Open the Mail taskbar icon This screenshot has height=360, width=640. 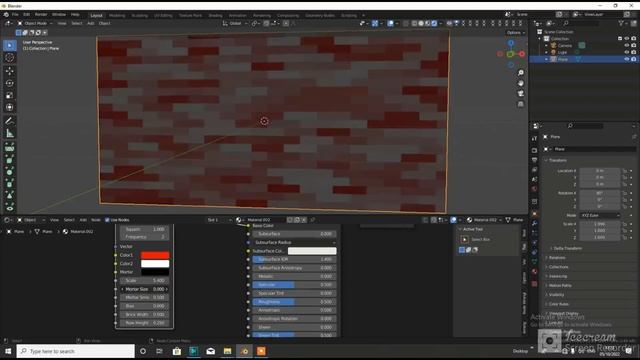coord(211,351)
